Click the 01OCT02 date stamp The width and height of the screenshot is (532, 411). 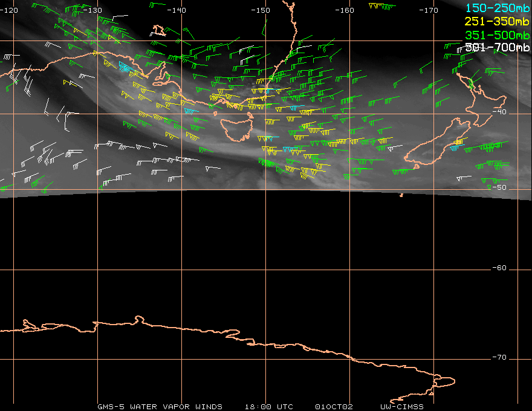(x=334, y=407)
